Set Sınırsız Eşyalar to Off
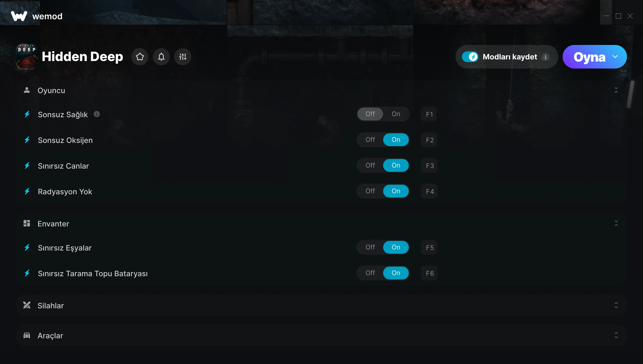Image resolution: width=643 pixels, height=364 pixels. tap(370, 247)
